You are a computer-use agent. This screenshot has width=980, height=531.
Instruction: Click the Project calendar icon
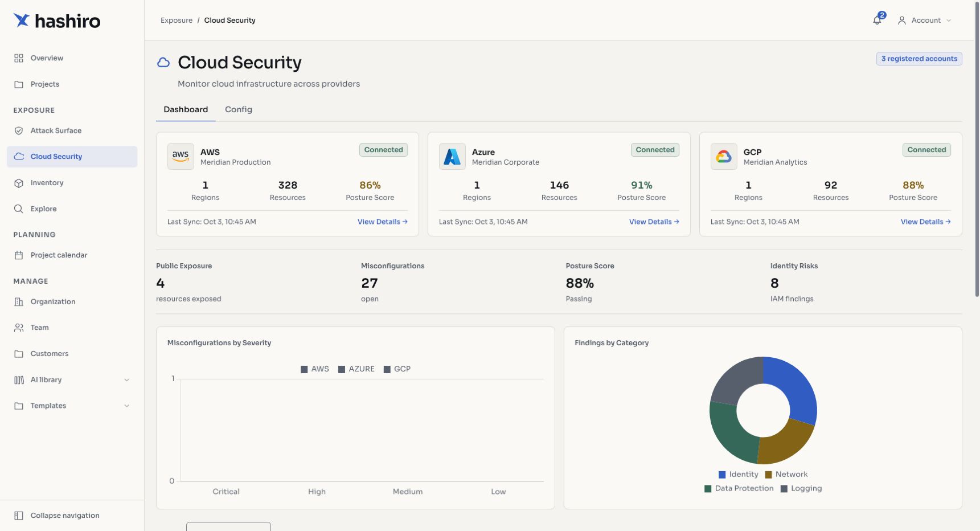coord(19,255)
